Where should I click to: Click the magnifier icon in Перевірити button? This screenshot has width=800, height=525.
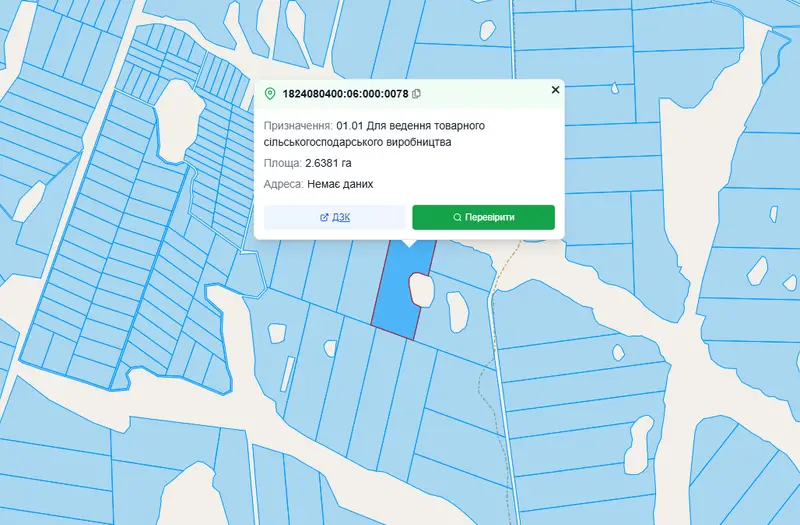click(457, 217)
